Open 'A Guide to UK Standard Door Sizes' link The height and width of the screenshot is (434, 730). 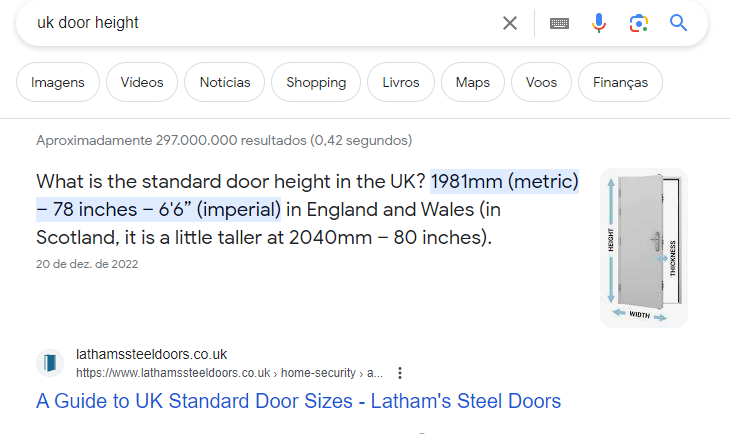[x=298, y=401]
